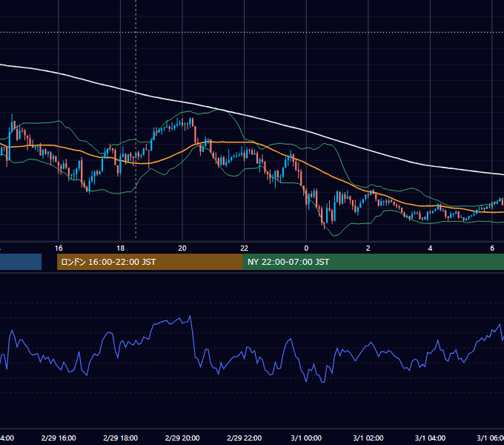Click the 2/29 18:00 date label
The image size is (504, 445).
(x=120, y=438)
